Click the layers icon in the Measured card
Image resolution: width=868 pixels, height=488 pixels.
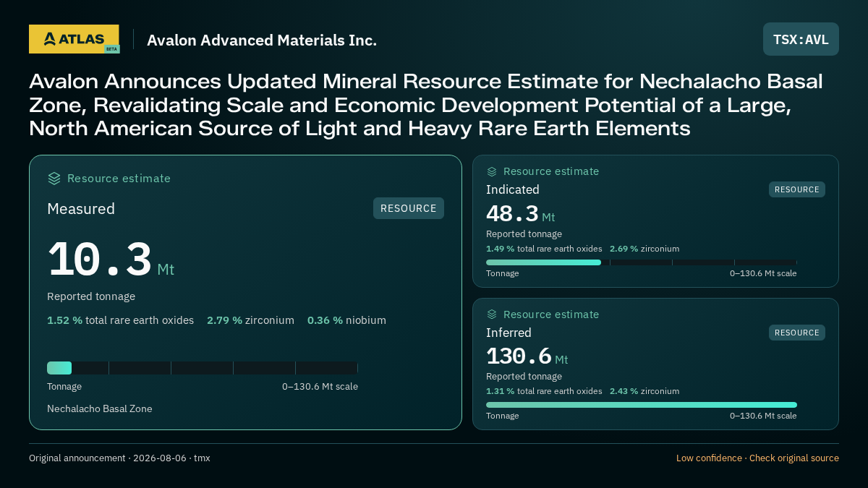click(54, 179)
